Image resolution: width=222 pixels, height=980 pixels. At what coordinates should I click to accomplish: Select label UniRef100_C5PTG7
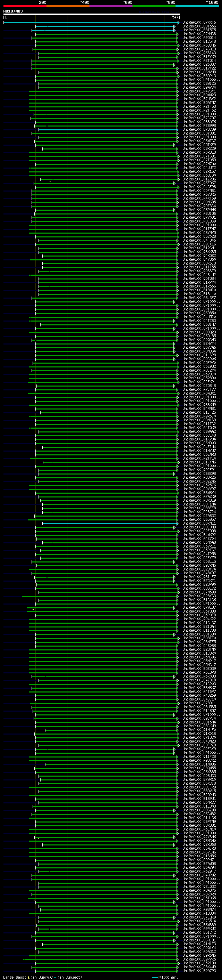pyautogui.click(x=199, y=550)
